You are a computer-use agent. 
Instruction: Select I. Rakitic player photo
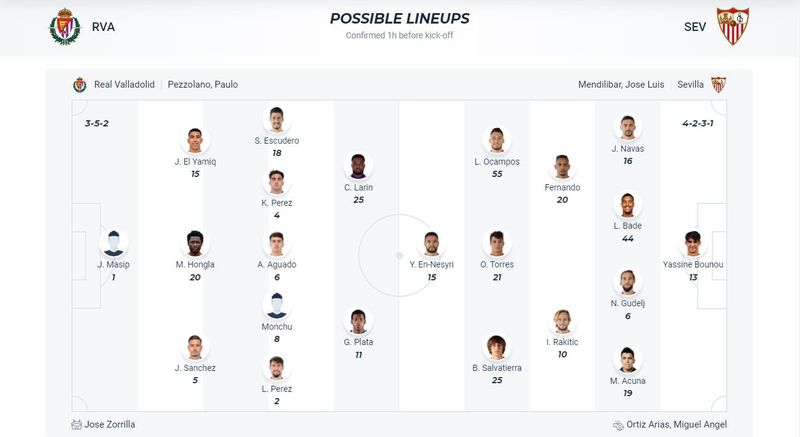pyautogui.click(x=562, y=320)
